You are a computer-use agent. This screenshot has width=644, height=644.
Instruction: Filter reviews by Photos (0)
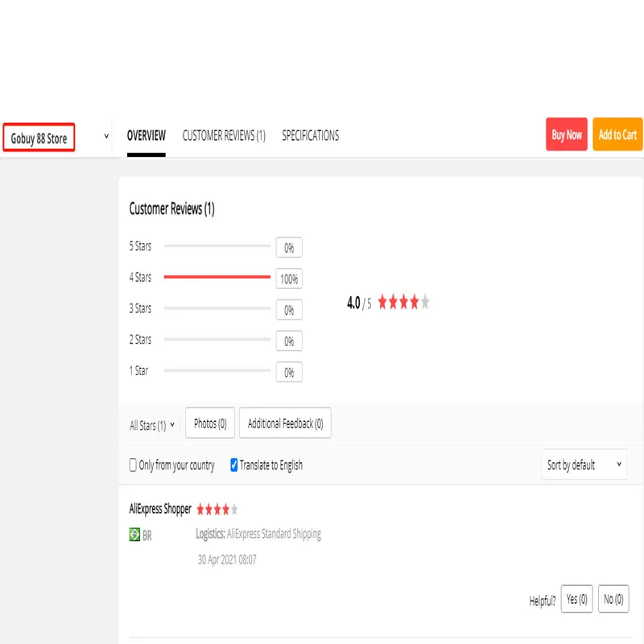tap(210, 423)
